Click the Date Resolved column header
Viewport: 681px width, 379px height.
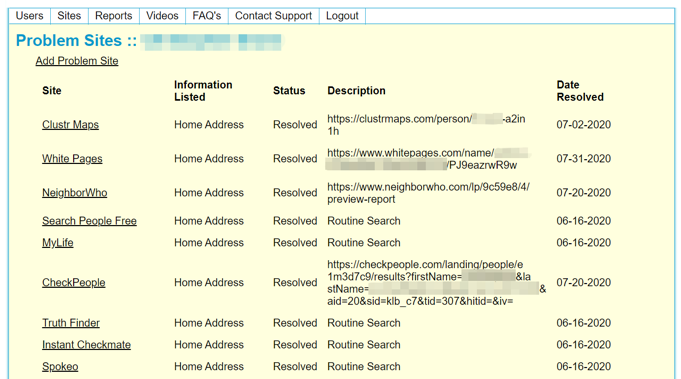pyautogui.click(x=580, y=91)
